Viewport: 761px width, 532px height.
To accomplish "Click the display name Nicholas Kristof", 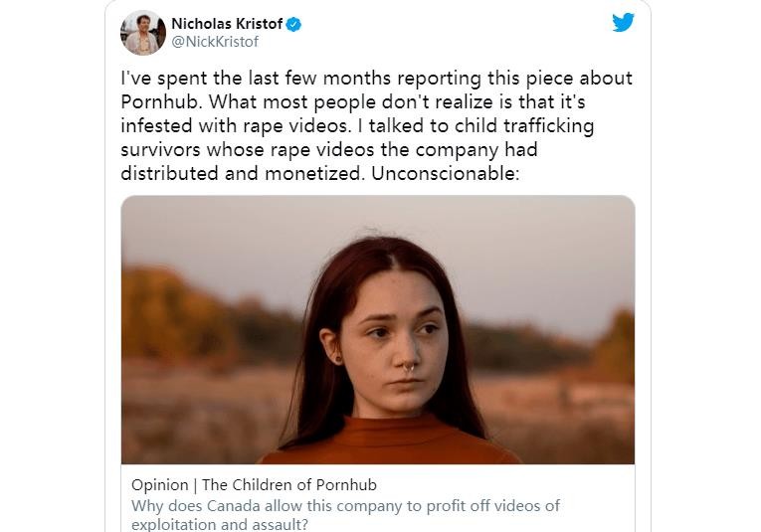I will [227, 24].
